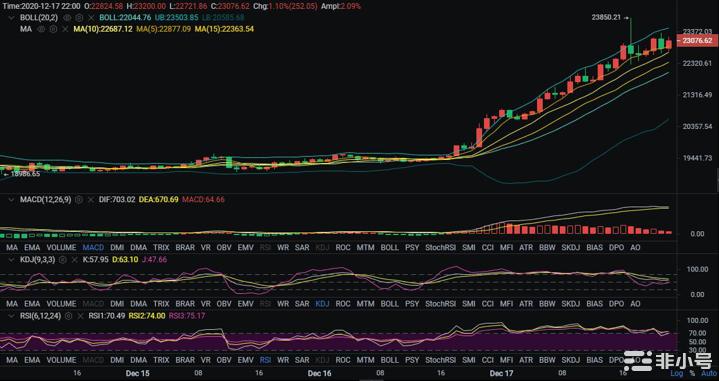Screen dimensions: 719x381
Task: Click the DEA:670.69 legend value
Action: click(x=159, y=200)
